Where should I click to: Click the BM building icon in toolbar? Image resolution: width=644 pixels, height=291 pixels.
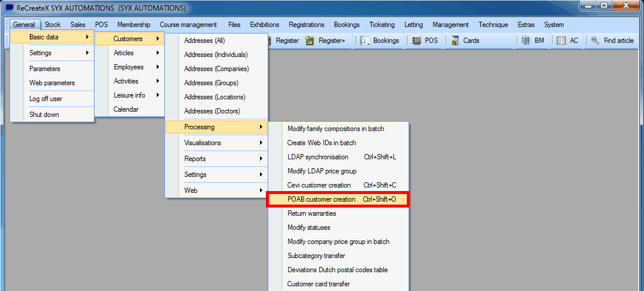tap(525, 41)
